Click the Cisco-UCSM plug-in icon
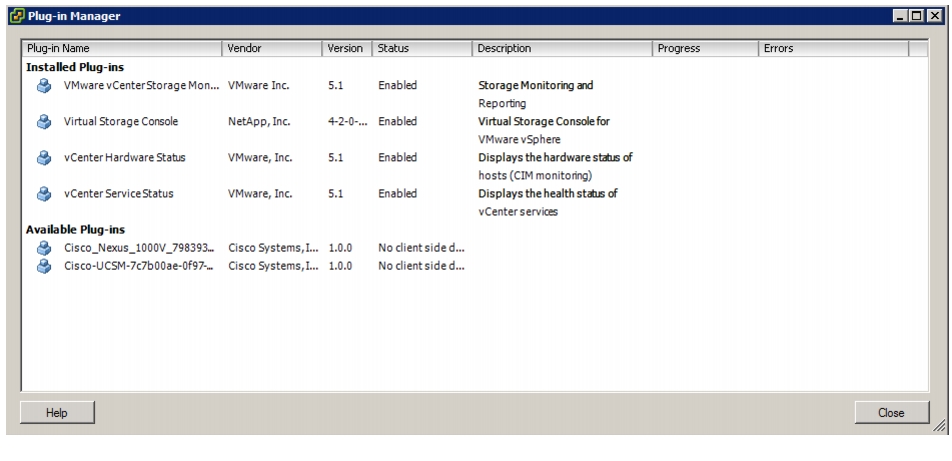Screen dimensions: 952x461 44,266
